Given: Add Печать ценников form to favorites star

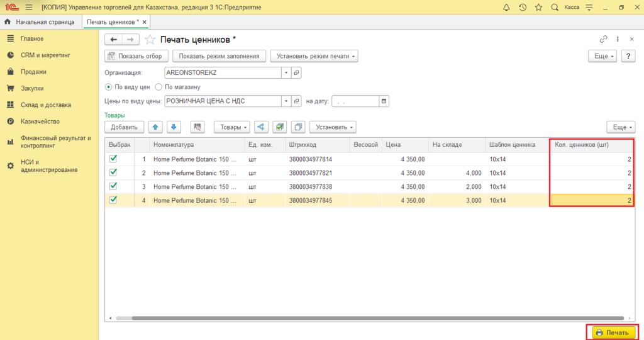Looking at the screenshot, I should [x=150, y=40].
